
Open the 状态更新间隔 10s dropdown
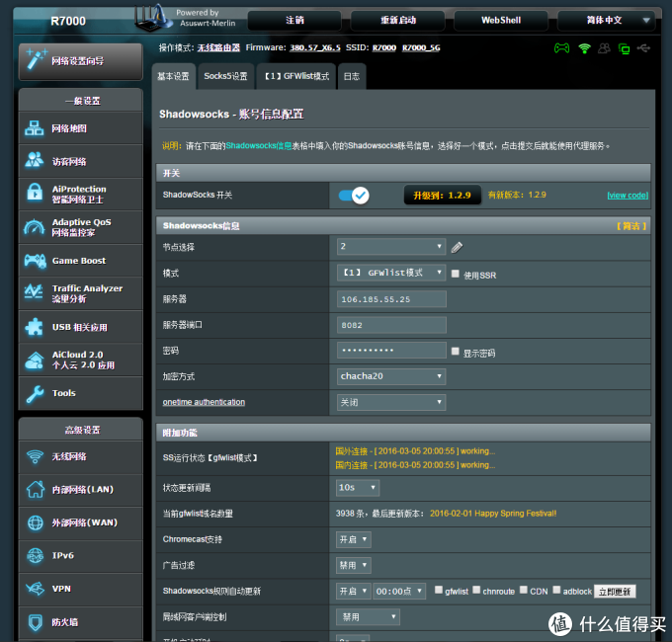[358, 488]
